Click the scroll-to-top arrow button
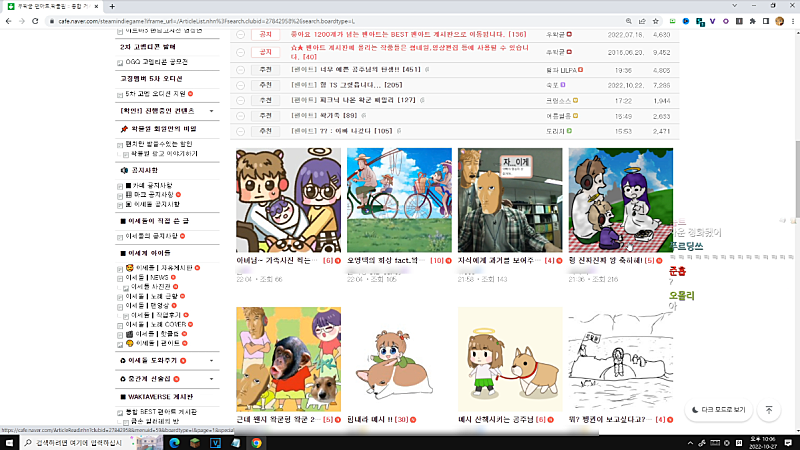The image size is (800, 450). coord(769,410)
